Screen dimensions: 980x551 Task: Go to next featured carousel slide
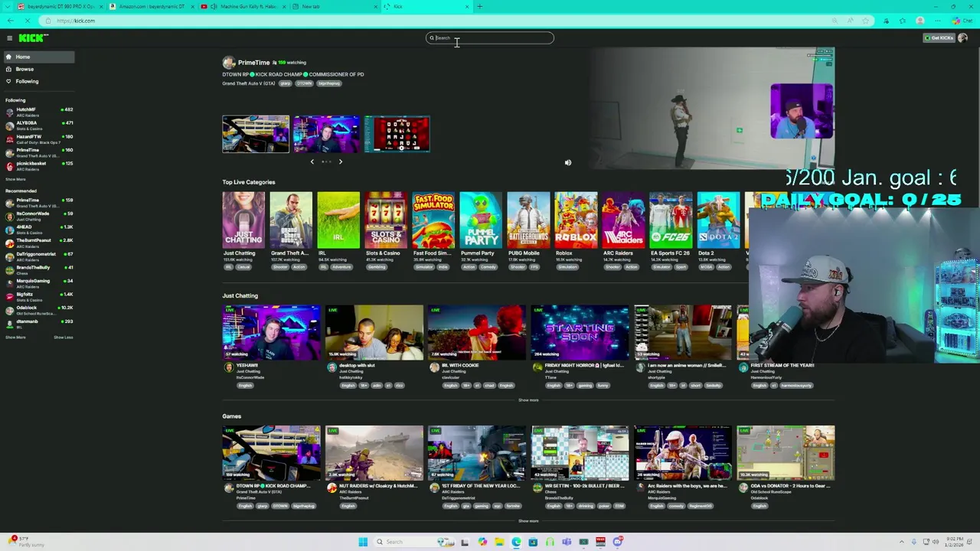tap(341, 161)
